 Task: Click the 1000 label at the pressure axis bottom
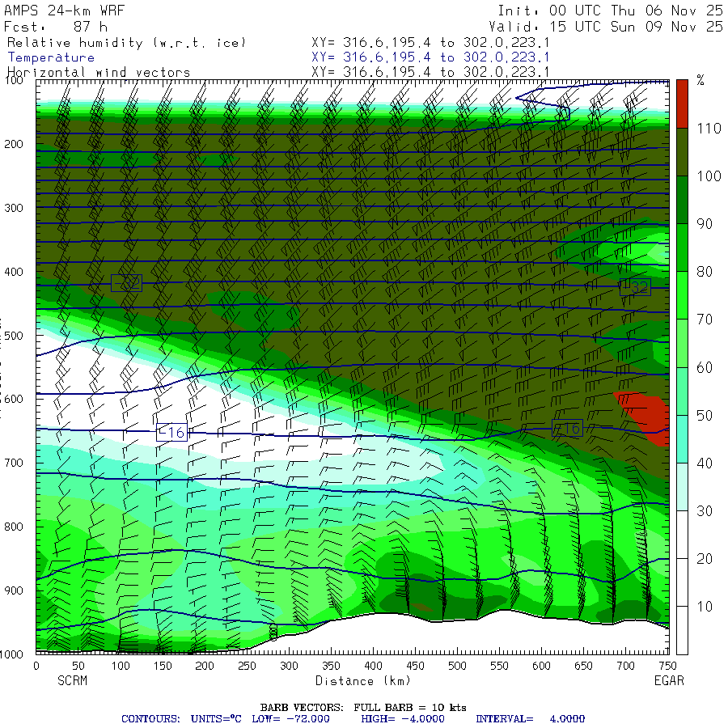tap(11, 654)
